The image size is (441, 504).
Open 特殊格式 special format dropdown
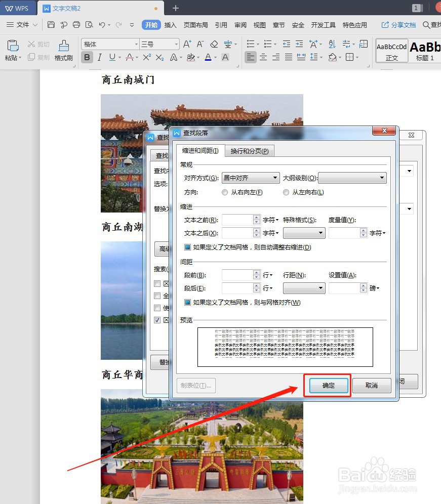[304, 233]
